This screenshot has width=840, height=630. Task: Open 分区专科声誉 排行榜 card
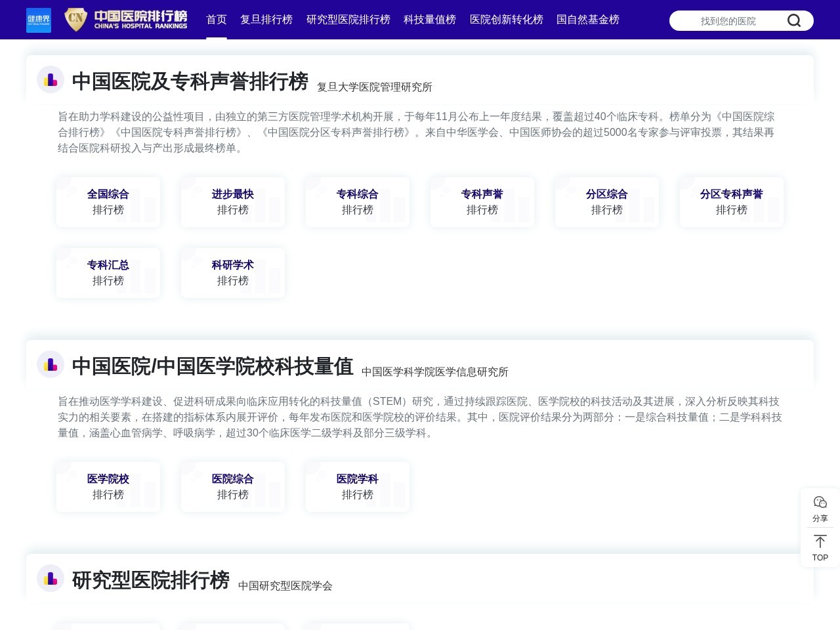[732, 202]
